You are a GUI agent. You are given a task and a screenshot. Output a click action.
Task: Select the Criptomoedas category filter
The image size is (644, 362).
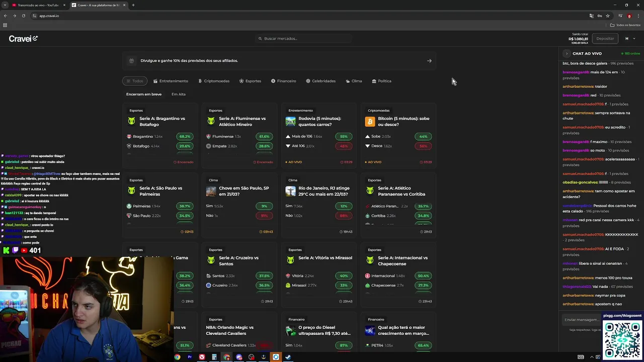tap(214, 81)
